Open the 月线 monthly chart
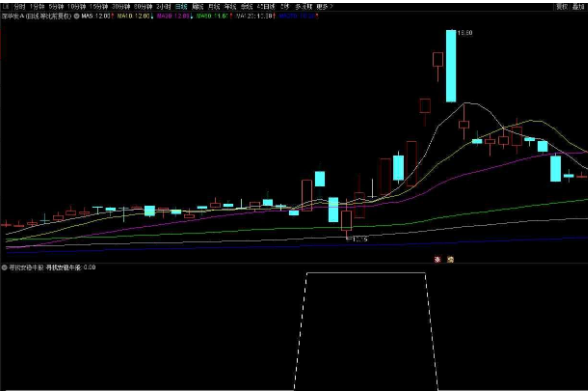The width and height of the screenshot is (588, 391). [x=214, y=7]
